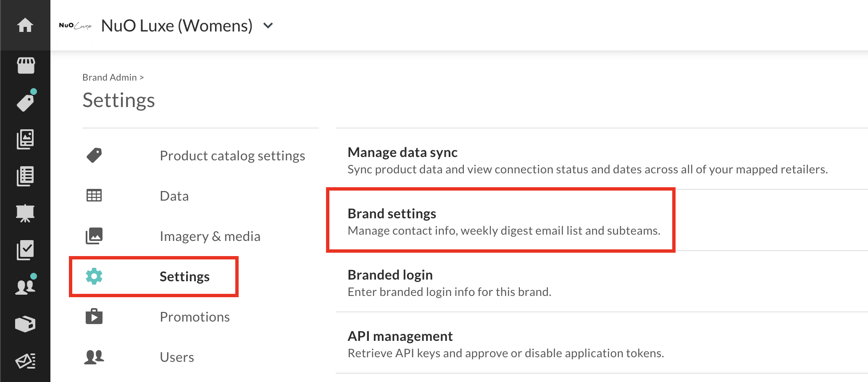Open the Data section

coord(174,196)
